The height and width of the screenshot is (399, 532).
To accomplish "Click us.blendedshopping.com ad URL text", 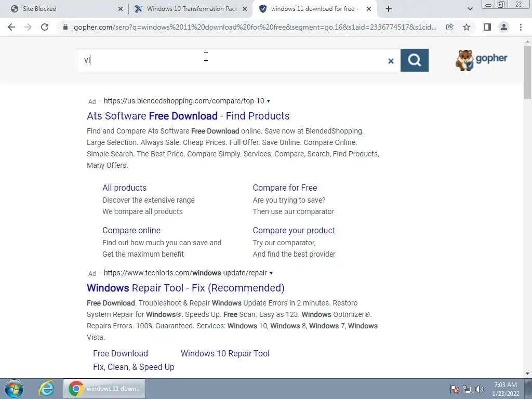I will point(184,101).
